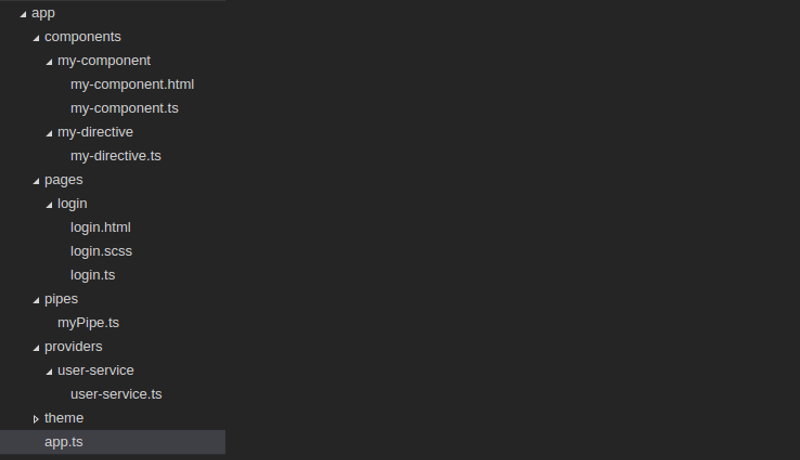Select the highlighted app.ts file
Image resolution: width=800 pixels, height=460 pixels.
click(63, 441)
